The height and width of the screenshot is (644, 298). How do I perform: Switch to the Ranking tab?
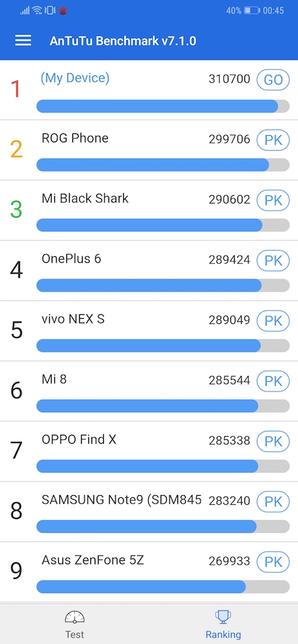(x=223, y=623)
